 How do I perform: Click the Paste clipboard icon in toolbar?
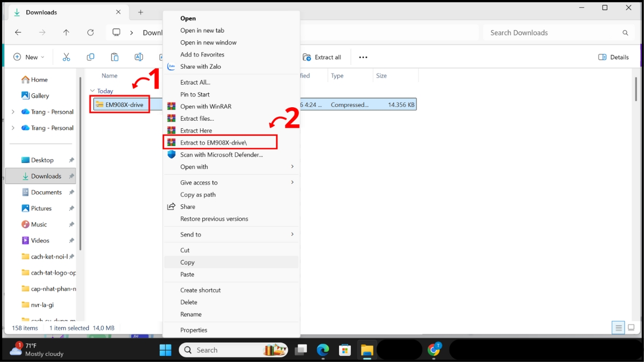point(114,57)
